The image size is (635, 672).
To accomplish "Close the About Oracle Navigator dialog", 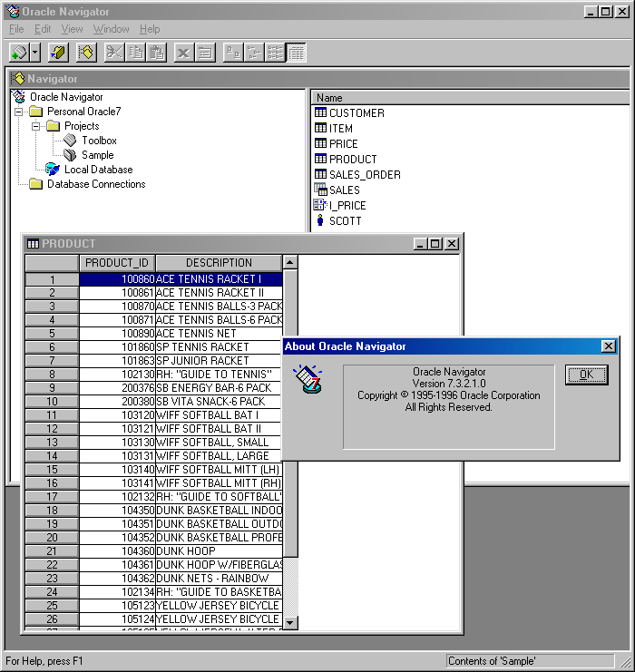I will [x=609, y=346].
